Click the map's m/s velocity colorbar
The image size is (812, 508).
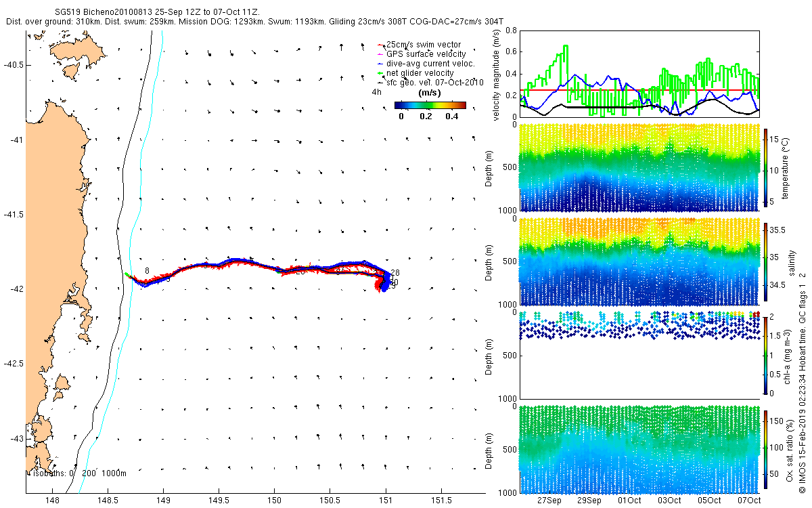coord(430,105)
